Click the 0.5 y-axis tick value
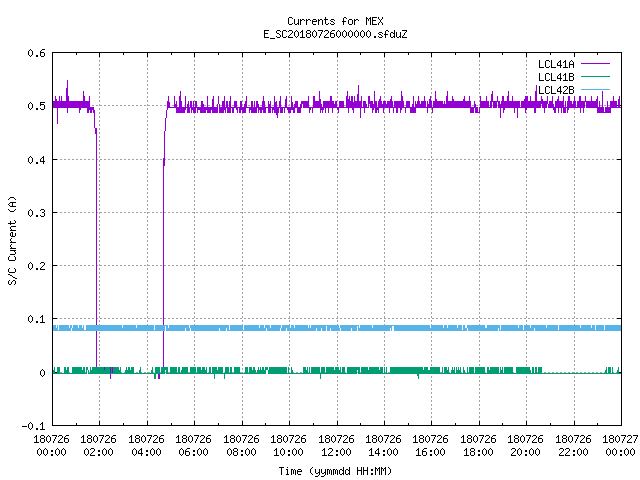This screenshot has height=480, width=640. [36, 106]
